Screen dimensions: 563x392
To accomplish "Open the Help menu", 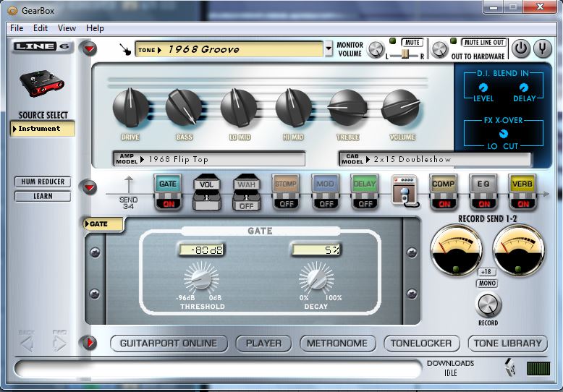I will pyautogui.click(x=95, y=28).
